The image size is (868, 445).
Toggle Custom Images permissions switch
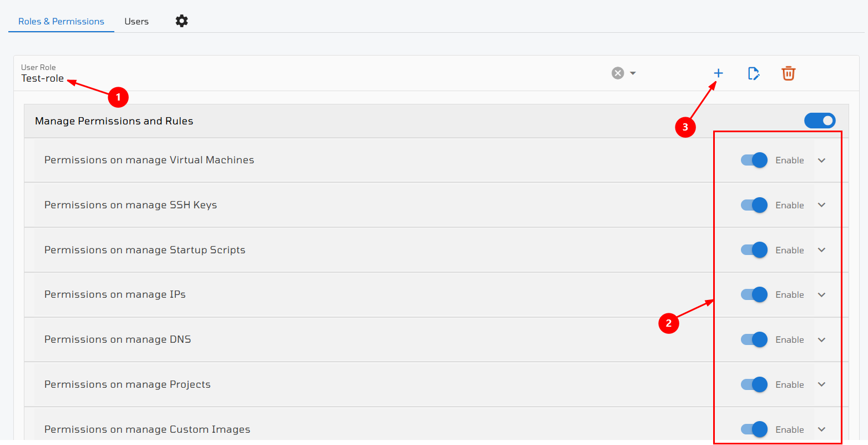[x=754, y=429]
